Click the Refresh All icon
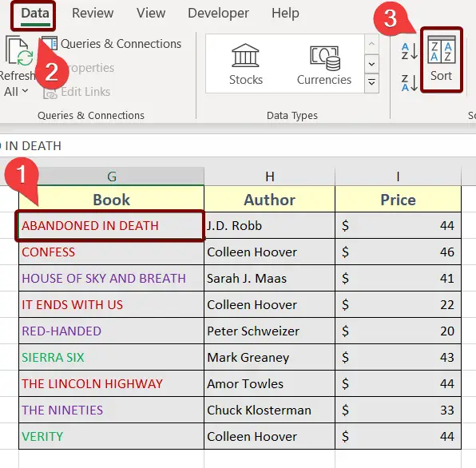 [19, 51]
